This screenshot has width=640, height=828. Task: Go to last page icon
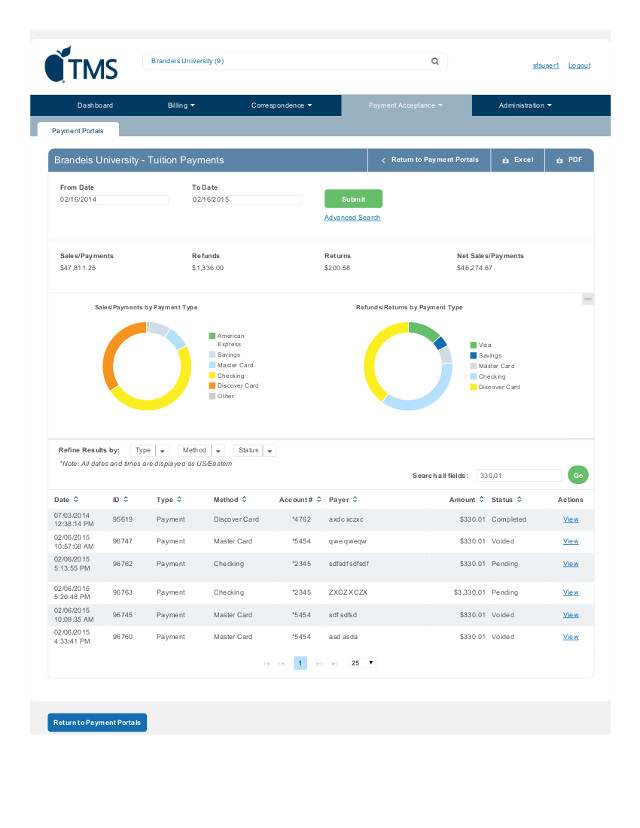pyautogui.click(x=334, y=663)
